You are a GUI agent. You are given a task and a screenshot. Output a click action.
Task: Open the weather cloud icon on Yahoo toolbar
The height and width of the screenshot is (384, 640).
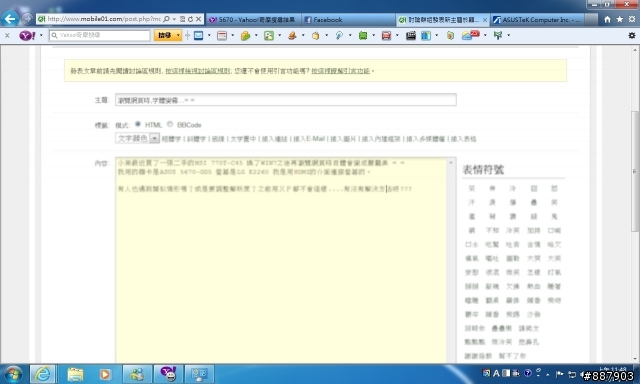[x=470, y=35]
